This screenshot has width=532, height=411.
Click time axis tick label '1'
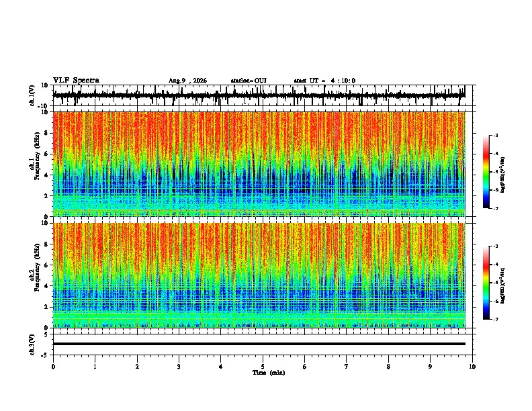pos(95,367)
